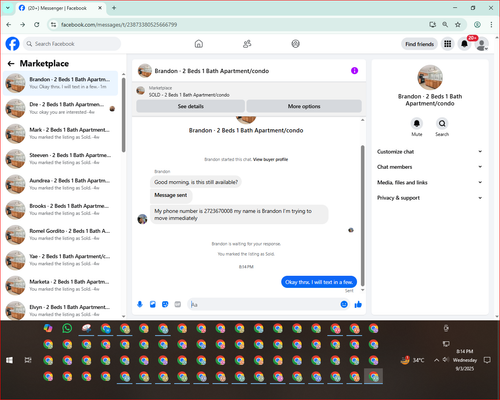Open Windows Start menu
The image size is (500, 400).
click(x=9, y=360)
